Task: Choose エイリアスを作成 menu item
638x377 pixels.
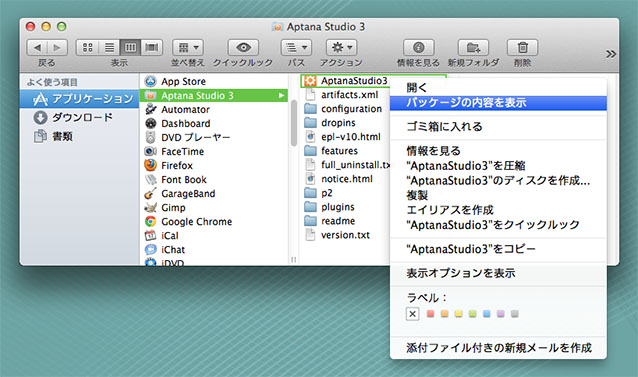Action: [x=498, y=210]
